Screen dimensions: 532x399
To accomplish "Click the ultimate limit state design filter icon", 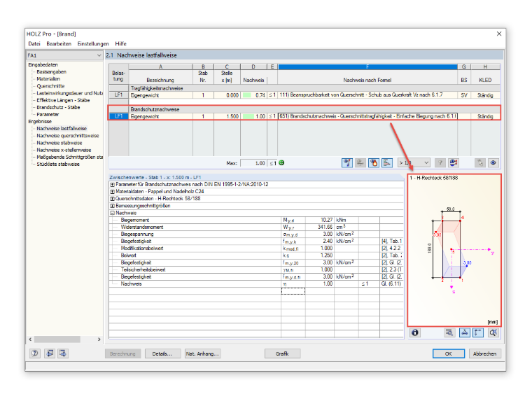I will (346, 163).
